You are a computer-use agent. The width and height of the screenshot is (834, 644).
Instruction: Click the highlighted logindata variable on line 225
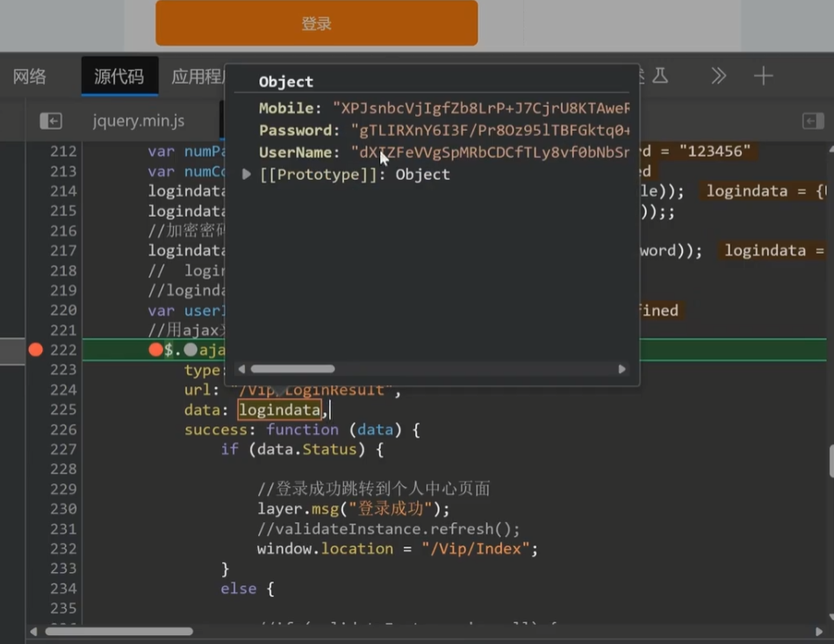point(280,410)
